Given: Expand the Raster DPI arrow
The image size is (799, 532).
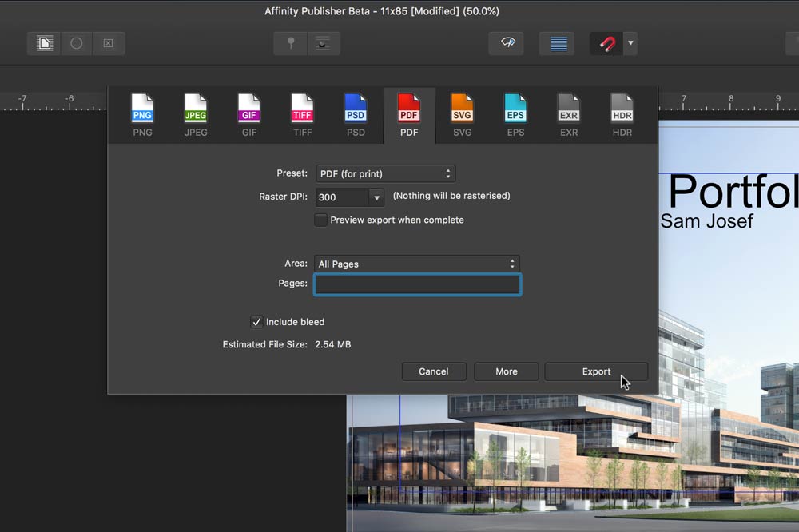Looking at the screenshot, I should [x=376, y=197].
